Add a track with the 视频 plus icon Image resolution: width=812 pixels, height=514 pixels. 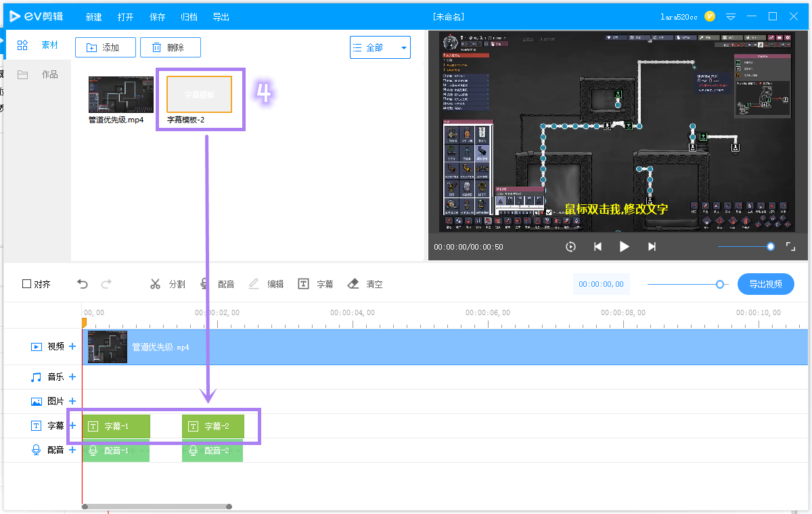[x=72, y=346]
